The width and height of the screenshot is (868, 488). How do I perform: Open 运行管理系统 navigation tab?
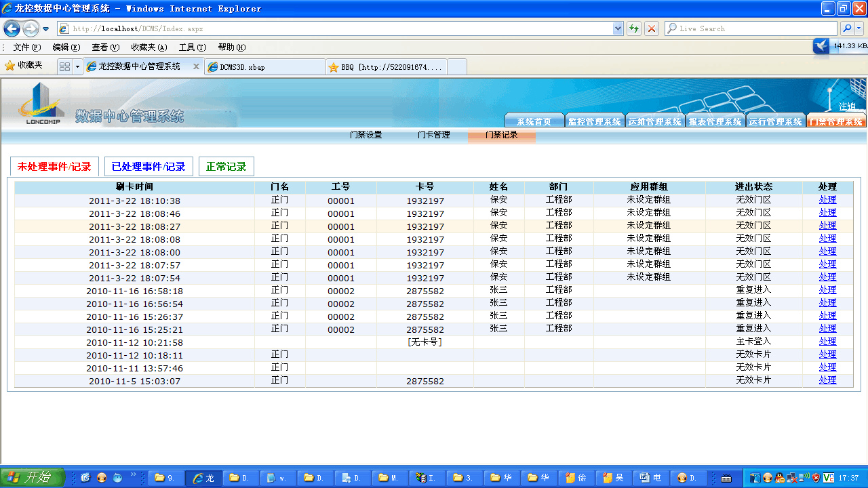click(776, 121)
